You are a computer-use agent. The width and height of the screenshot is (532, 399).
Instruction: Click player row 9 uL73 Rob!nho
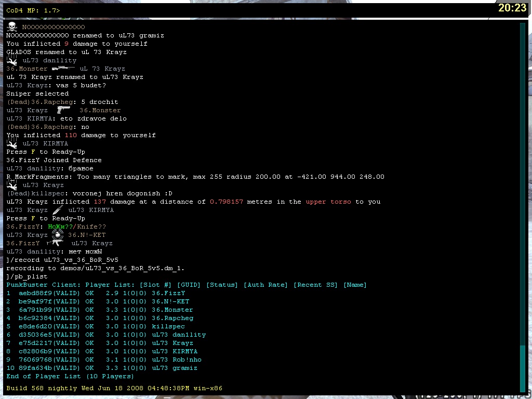click(x=104, y=360)
